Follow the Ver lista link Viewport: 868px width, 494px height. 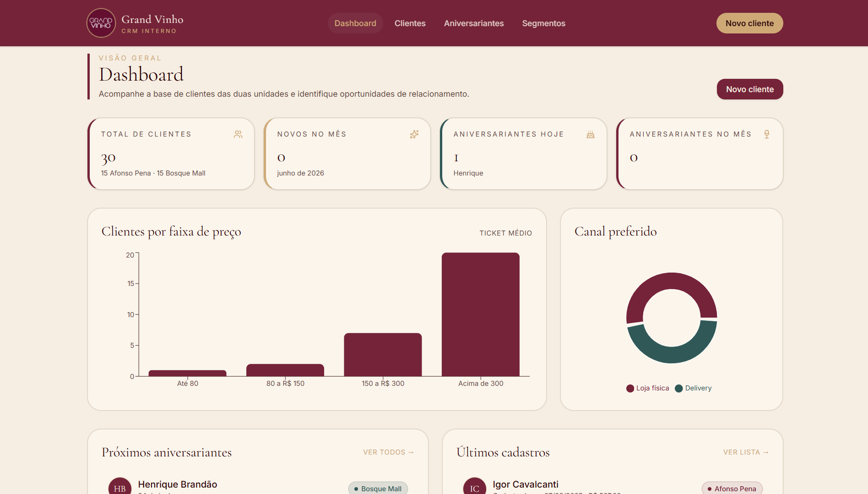(746, 452)
